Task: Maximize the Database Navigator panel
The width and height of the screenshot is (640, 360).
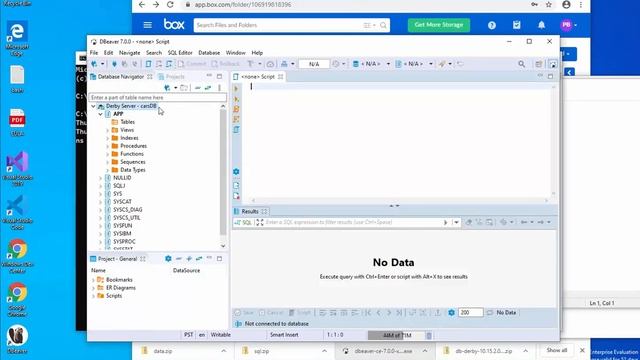Action: 220,76
